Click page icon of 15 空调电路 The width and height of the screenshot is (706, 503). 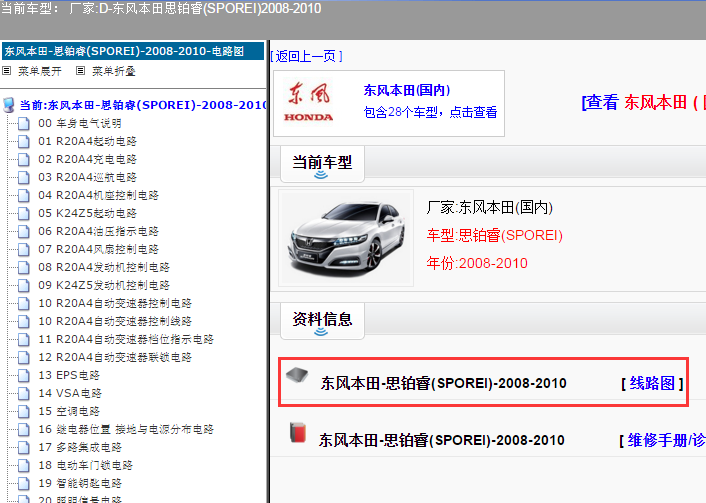pyautogui.click(x=24, y=412)
